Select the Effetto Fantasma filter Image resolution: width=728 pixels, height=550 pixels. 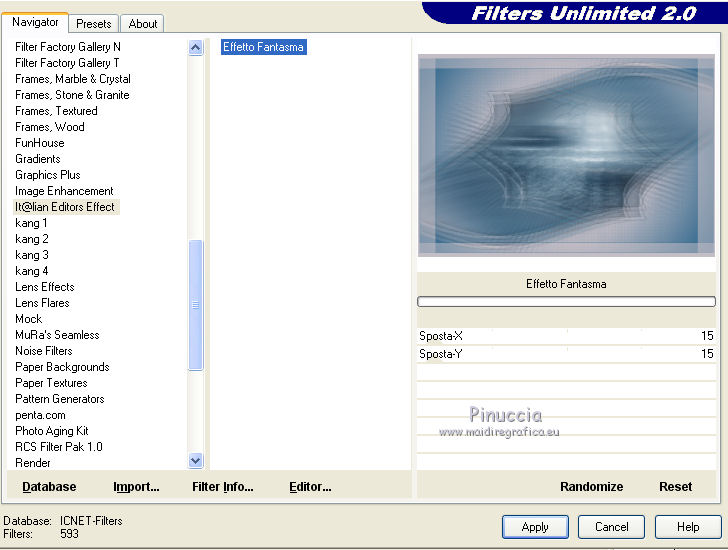[x=263, y=47]
